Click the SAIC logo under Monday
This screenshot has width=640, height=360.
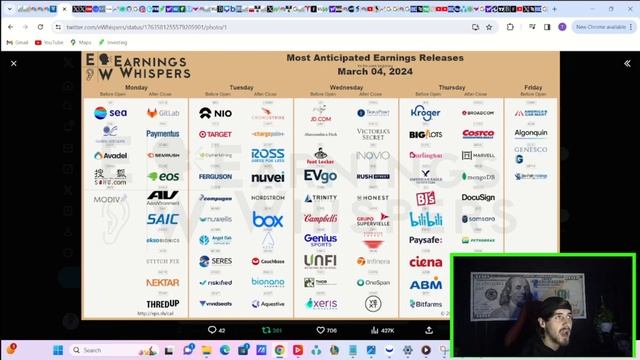pyautogui.click(x=162, y=219)
